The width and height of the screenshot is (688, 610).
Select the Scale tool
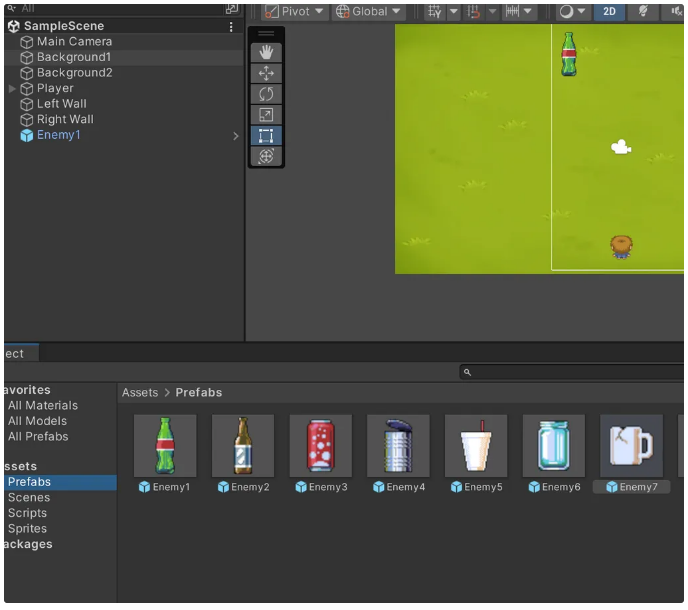(266, 115)
